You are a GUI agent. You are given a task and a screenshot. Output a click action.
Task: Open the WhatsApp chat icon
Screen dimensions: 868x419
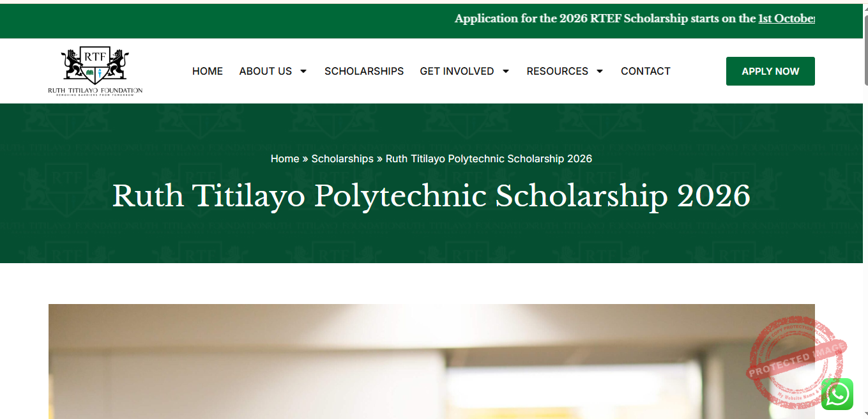[x=837, y=394]
